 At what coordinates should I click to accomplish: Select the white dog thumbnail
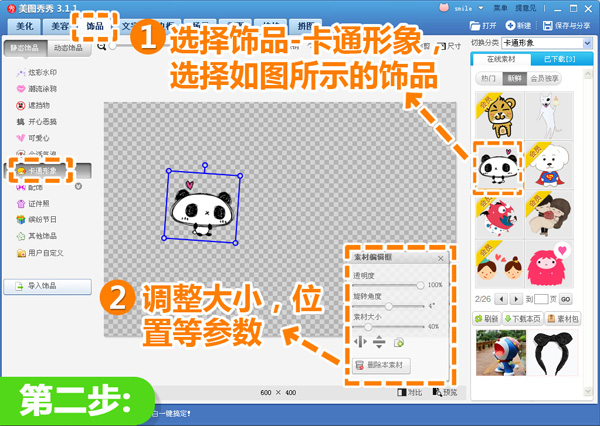[549, 116]
